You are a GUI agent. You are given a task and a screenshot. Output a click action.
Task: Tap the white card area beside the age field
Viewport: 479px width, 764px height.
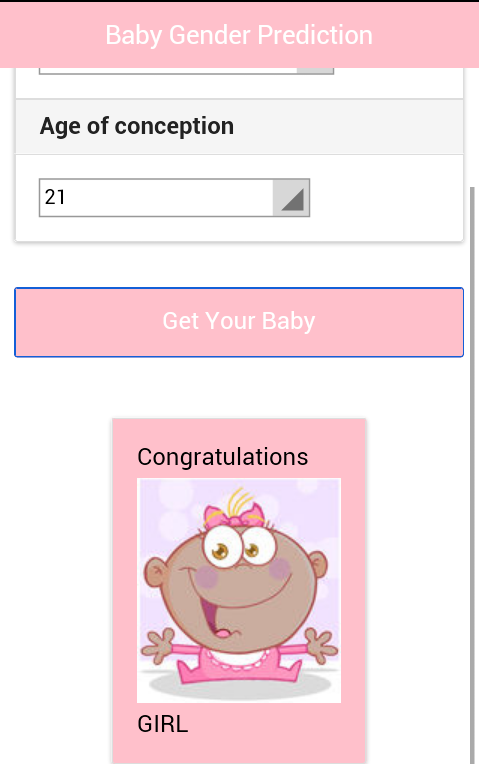pos(386,198)
